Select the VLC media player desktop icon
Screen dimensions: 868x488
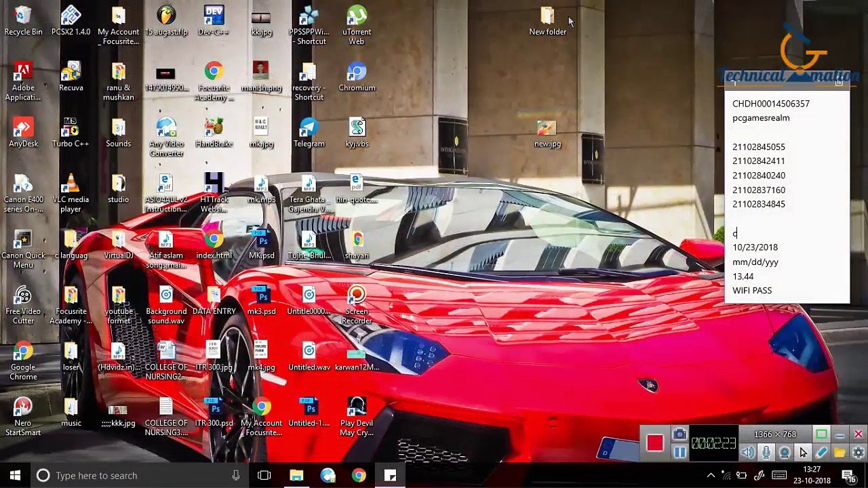(x=71, y=193)
